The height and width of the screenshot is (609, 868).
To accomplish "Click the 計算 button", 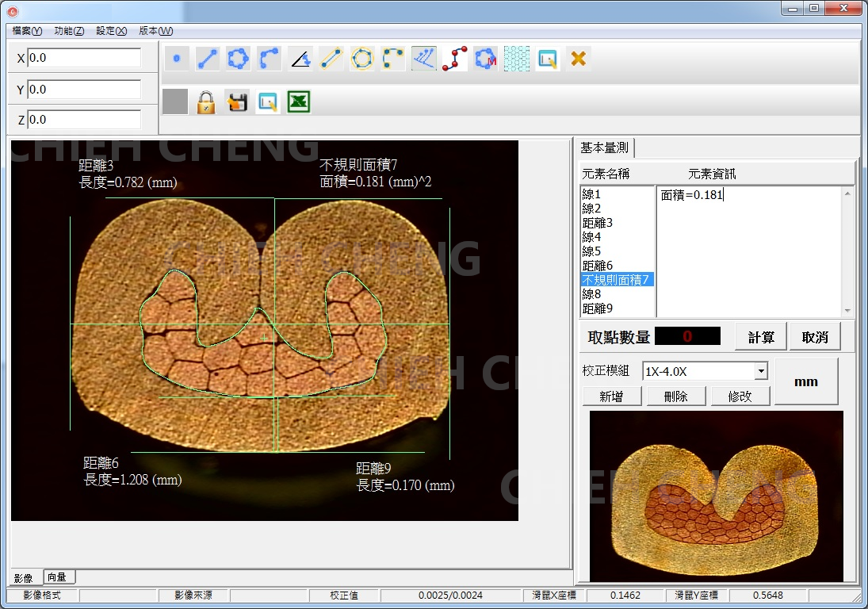I will 761,337.
